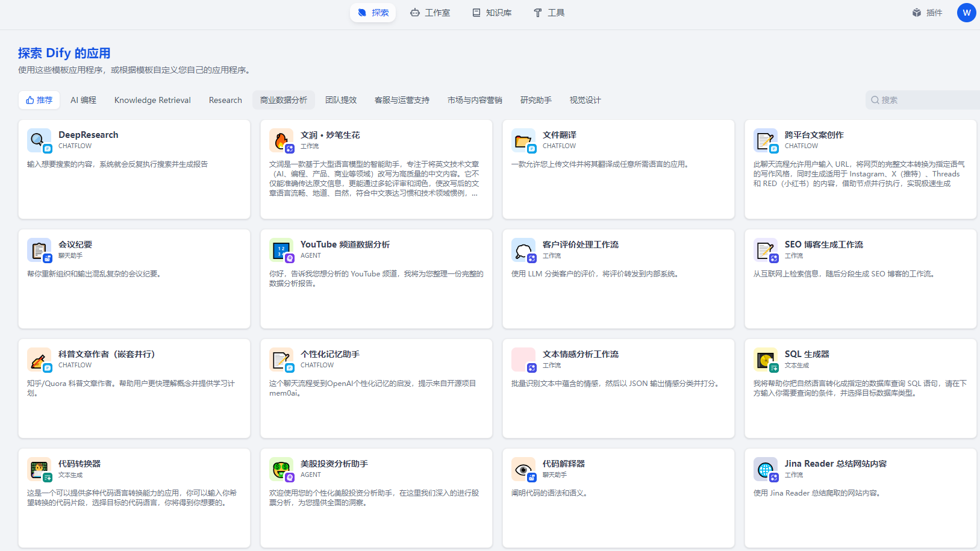Open the 工具 section
980x551 pixels.
549,13
